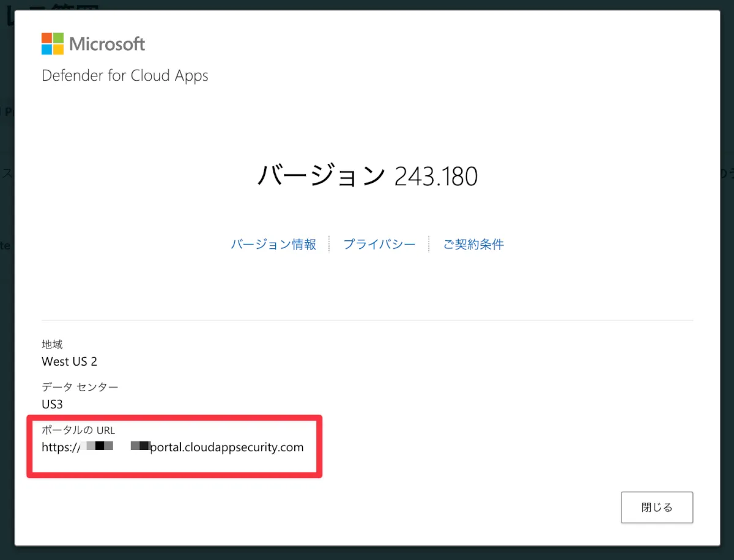734x560 pixels.
Task: Click the https:// prefix of the portal URL
Action: pyautogui.click(x=61, y=447)
